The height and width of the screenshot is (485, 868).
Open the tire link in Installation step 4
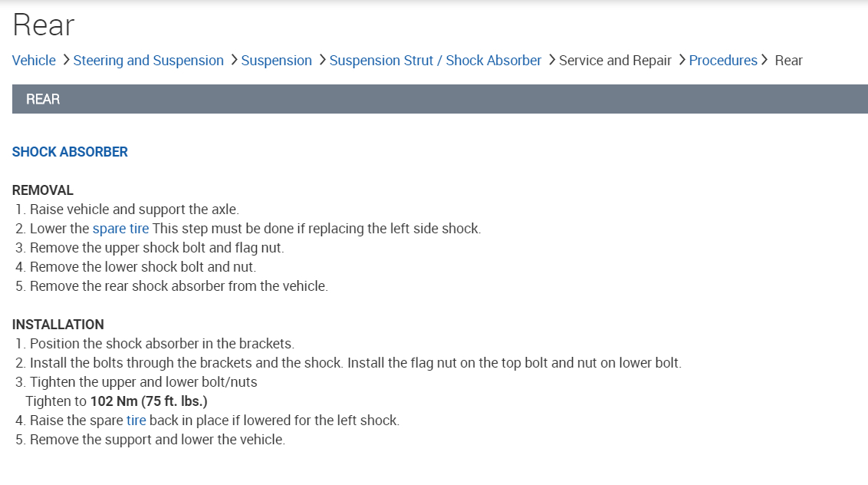136,421
